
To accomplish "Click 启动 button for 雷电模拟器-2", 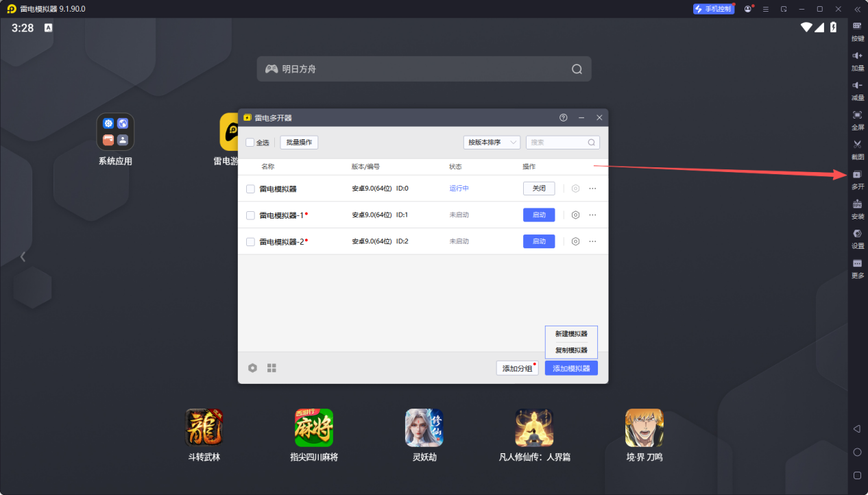I will 539,241.
